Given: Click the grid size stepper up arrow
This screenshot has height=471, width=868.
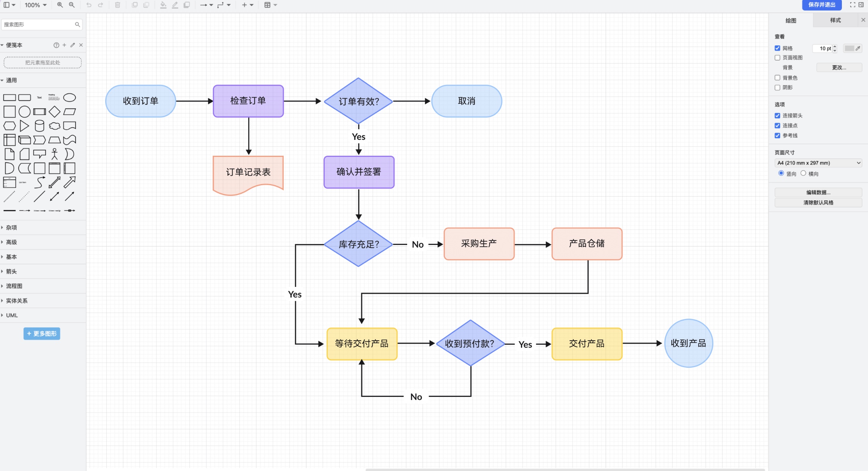Looking at the screenshot, I should click(835, 46).
